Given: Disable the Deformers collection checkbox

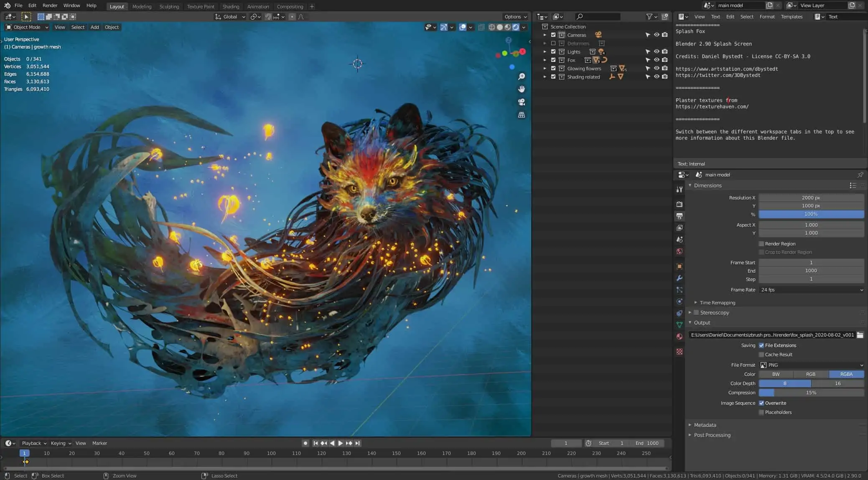Looking at the screenshot, I should coord(553,43).
